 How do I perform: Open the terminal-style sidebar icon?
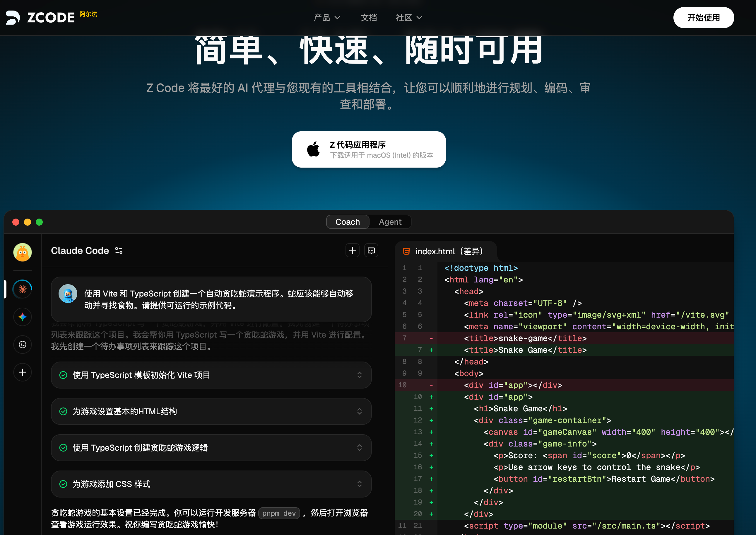tap(22, 345)
